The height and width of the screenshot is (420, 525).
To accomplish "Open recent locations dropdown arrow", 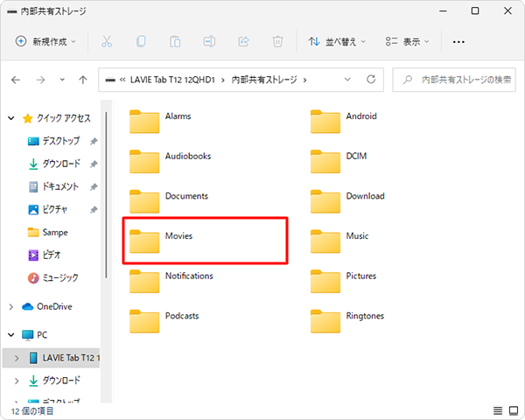I will click(x=62, y=80).
